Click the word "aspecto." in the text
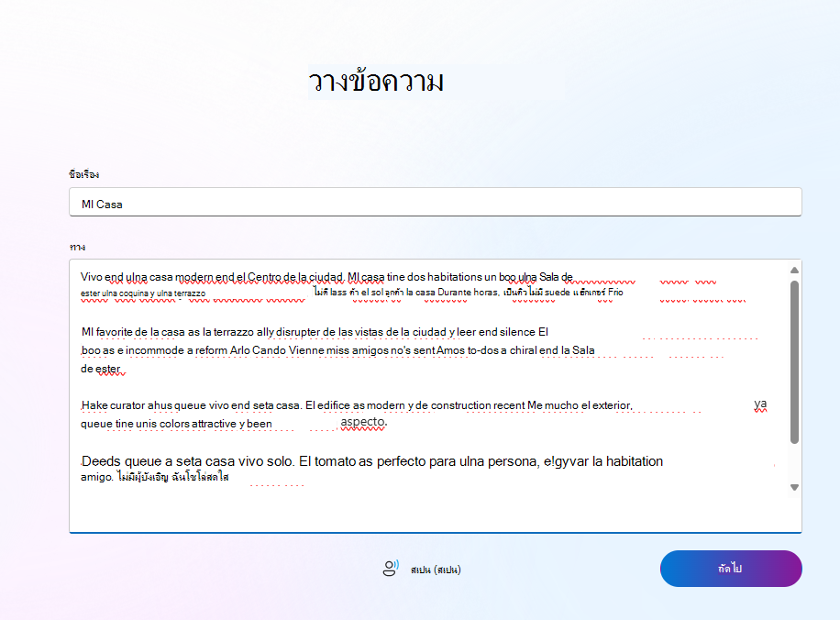This screenshot has width=840, height=620. [x=364, y=422]
